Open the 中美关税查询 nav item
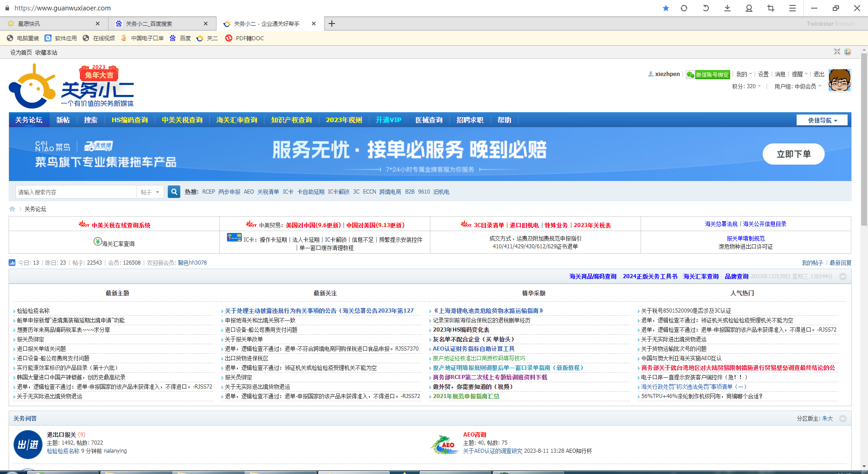 click(x=182, y=120)
